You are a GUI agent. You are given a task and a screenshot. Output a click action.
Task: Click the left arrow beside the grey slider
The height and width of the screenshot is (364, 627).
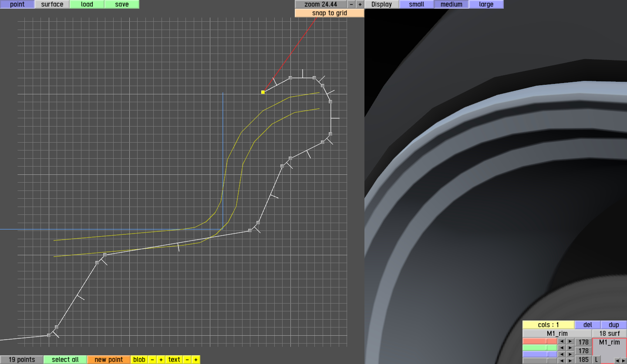click(x=562, y=361)
